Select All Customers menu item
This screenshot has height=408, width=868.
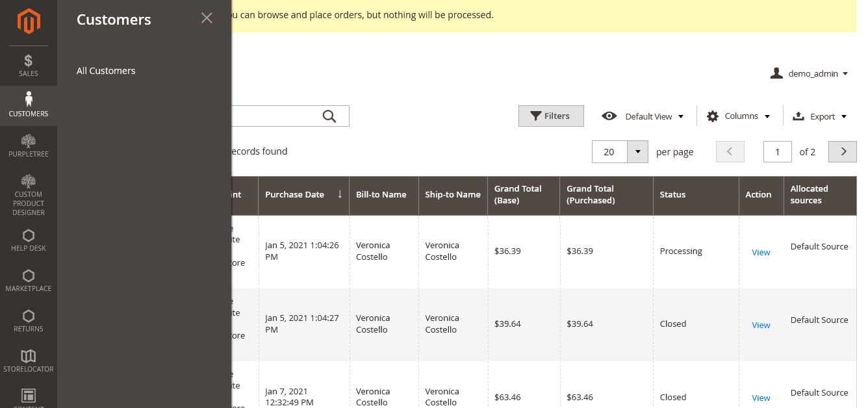[105, 70]
